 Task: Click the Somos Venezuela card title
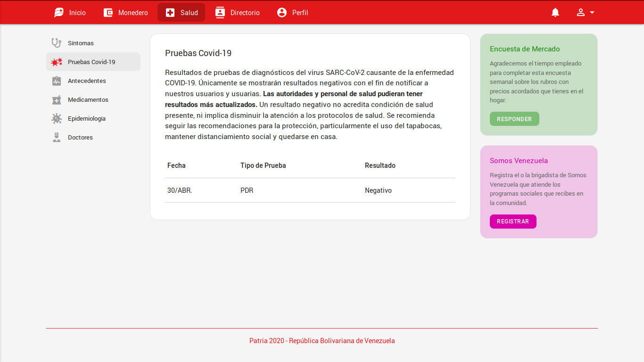point(519,161)
